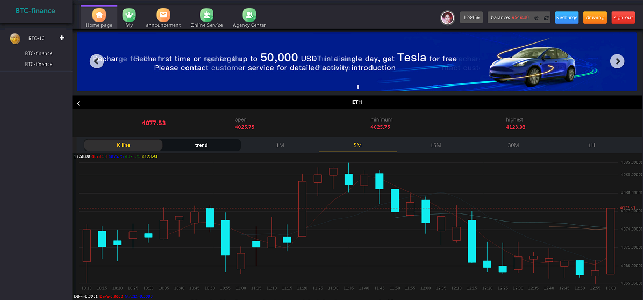
Task: Select the second BTC-finance sidebar item
Action: point(39,64)
